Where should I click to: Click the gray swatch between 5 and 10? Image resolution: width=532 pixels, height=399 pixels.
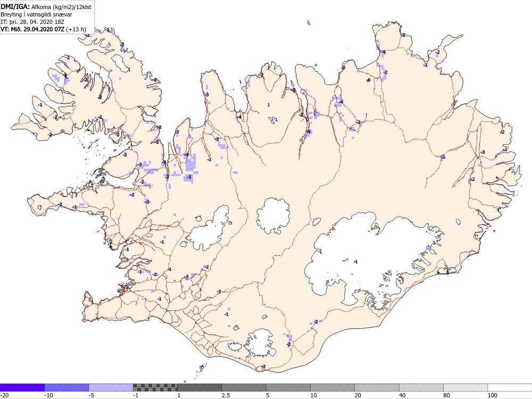(x=288, y=387)
